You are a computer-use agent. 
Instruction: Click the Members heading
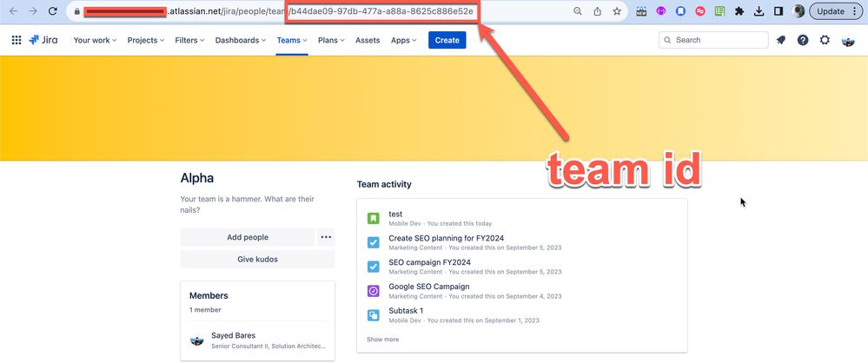[x=209, y=295]
